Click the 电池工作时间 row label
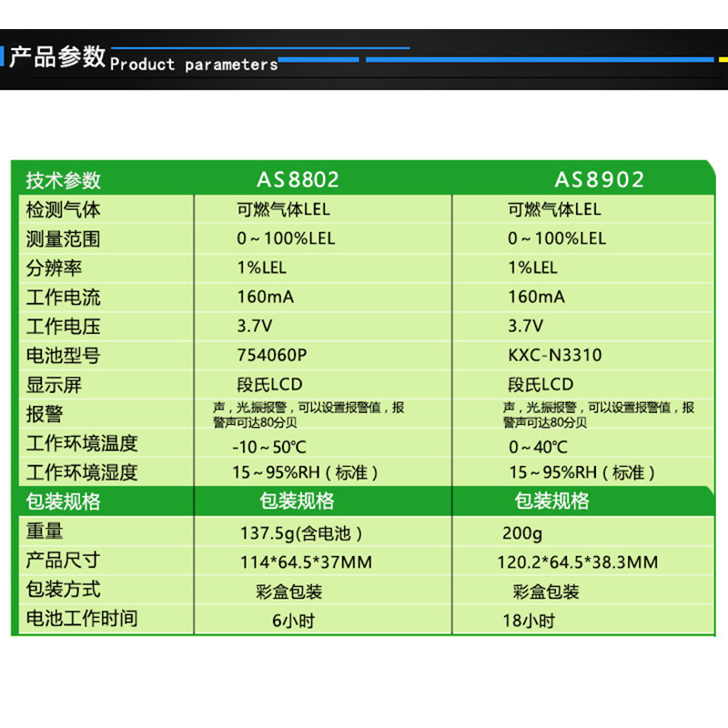Viewport: 728px width, 728px height. click(82, 619)
